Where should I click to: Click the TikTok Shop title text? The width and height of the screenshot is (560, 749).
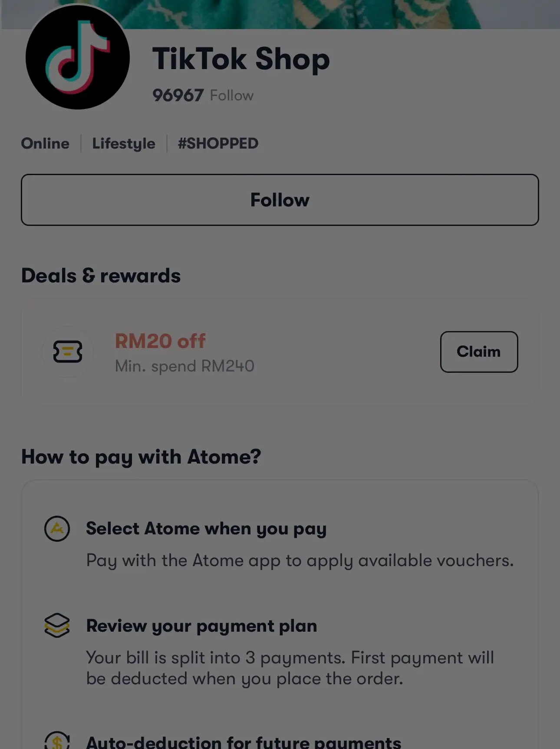click(x=241, y=59)
